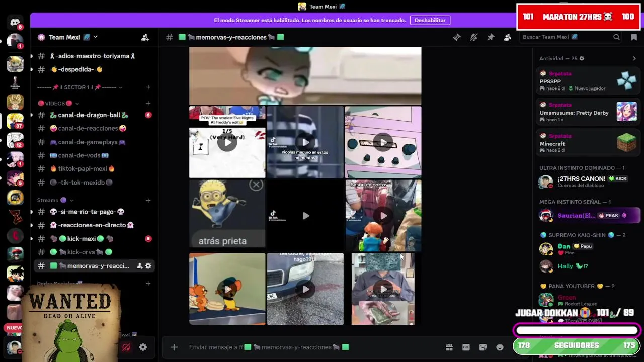Open kick-mexi channel
The height and width of the screenshot is (362, 644).
coord(94,239)
